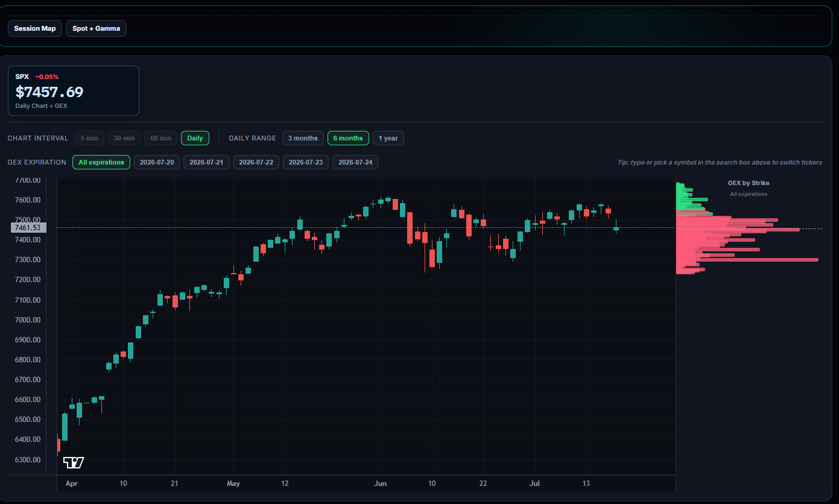Filter GEX by expiration 2026-07-24
Image resolution: width=839 pixels, height=504 pixels.
pos(355,162)
